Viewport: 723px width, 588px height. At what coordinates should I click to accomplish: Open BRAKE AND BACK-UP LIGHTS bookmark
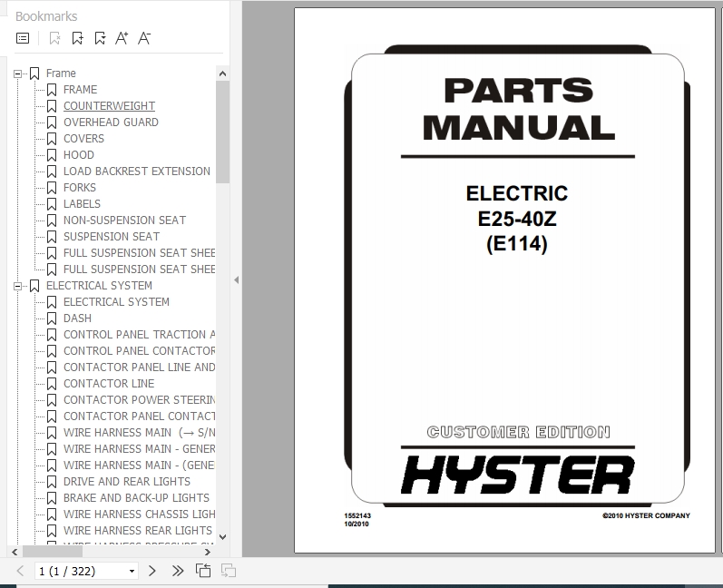pos(136,498)
